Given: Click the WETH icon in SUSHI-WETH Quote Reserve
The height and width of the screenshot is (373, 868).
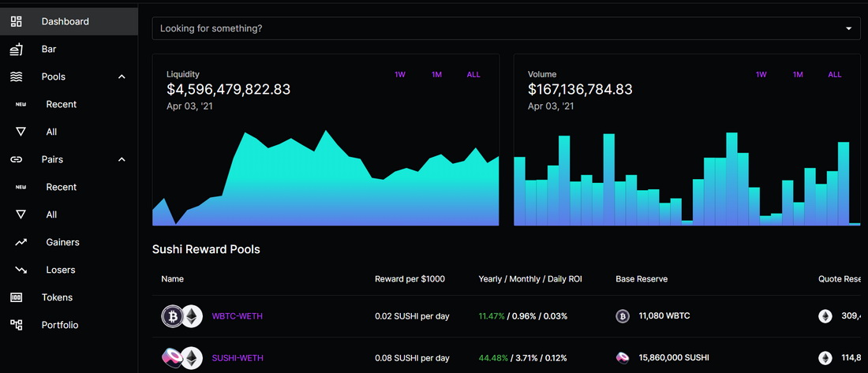Looking at the screenshot, I should [825, 358].
